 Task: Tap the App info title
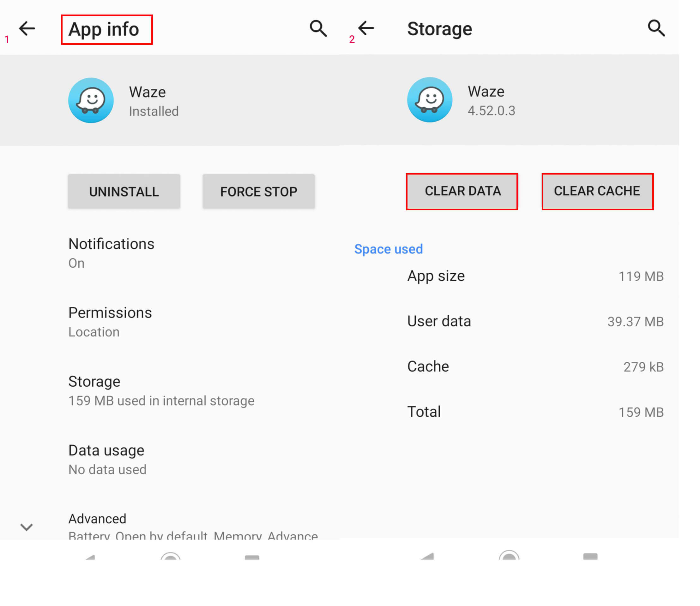point(104,29)
